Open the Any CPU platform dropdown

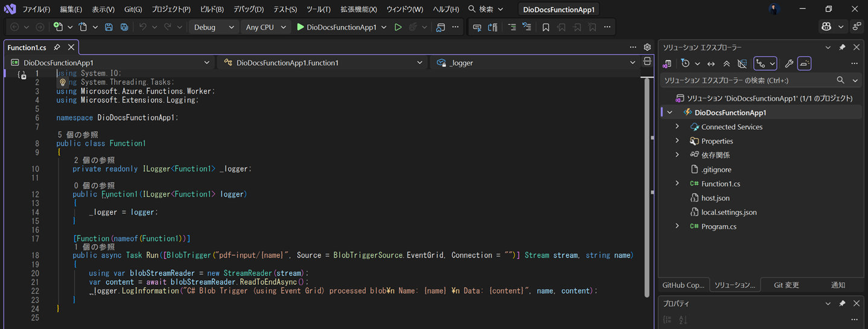coord(265,27)
